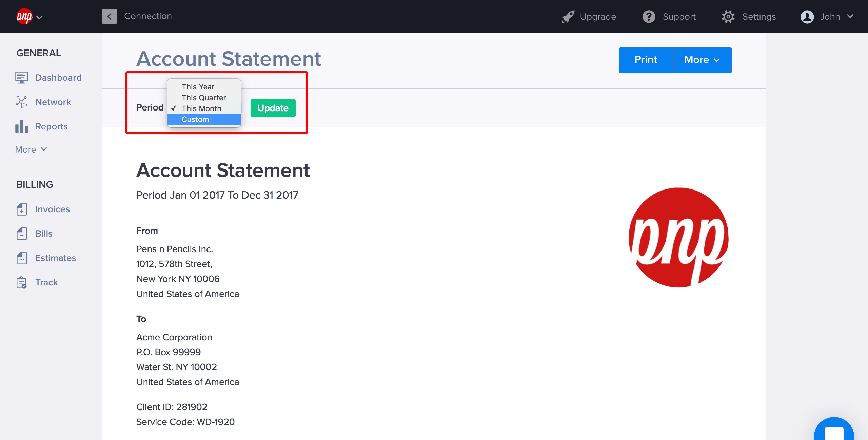
Task: Open Invoices document icon in Billing
Action: click(22, 209)
